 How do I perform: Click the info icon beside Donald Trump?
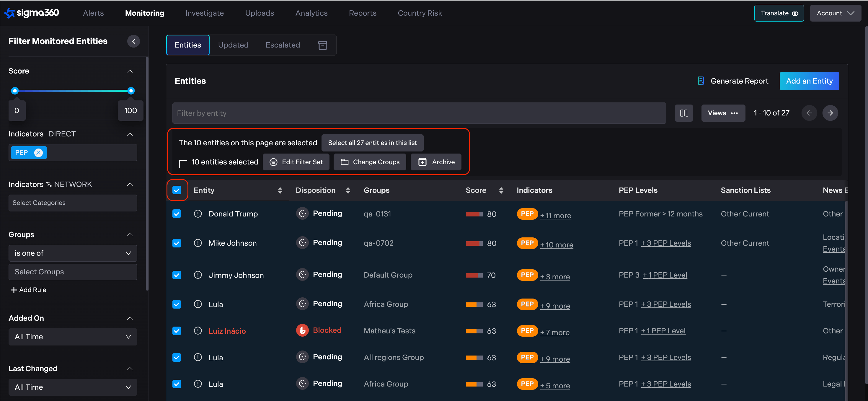click(198, 214)
